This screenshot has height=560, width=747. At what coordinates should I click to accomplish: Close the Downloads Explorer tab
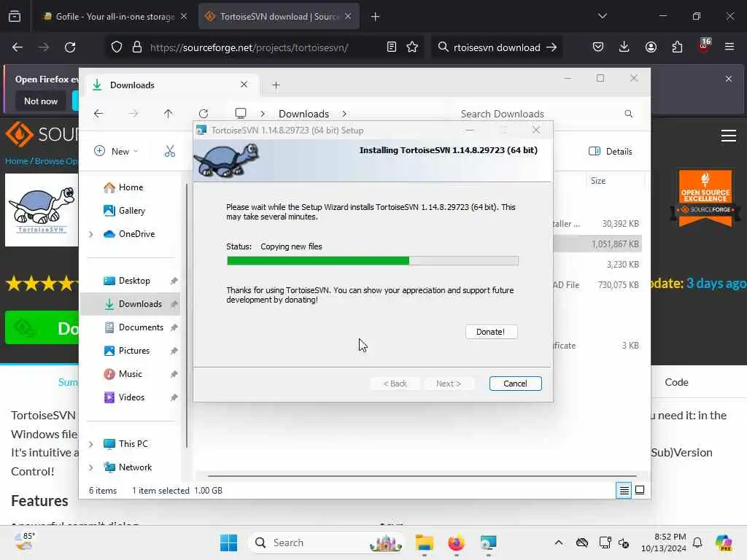click(x=244, y=85)
